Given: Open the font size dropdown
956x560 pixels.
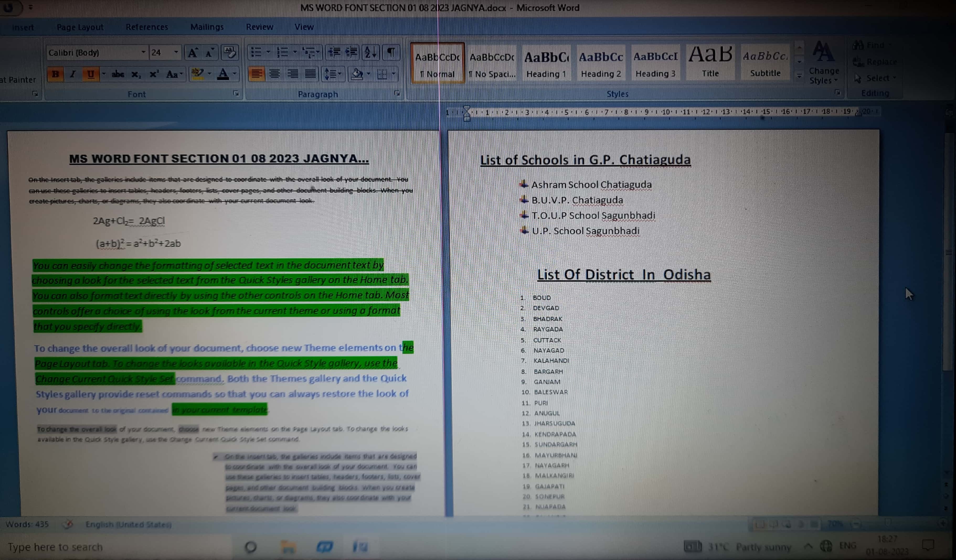Looking at the screenshot, I should point(176,52).
